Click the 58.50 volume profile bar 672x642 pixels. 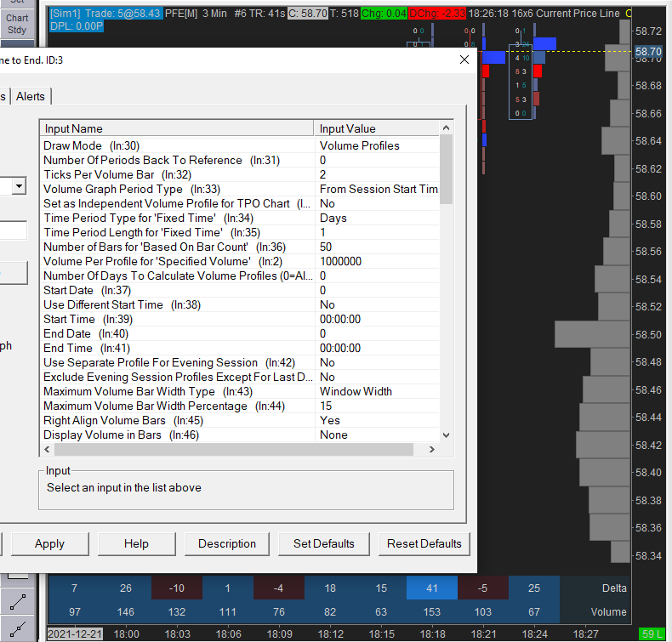pos(593,334)
